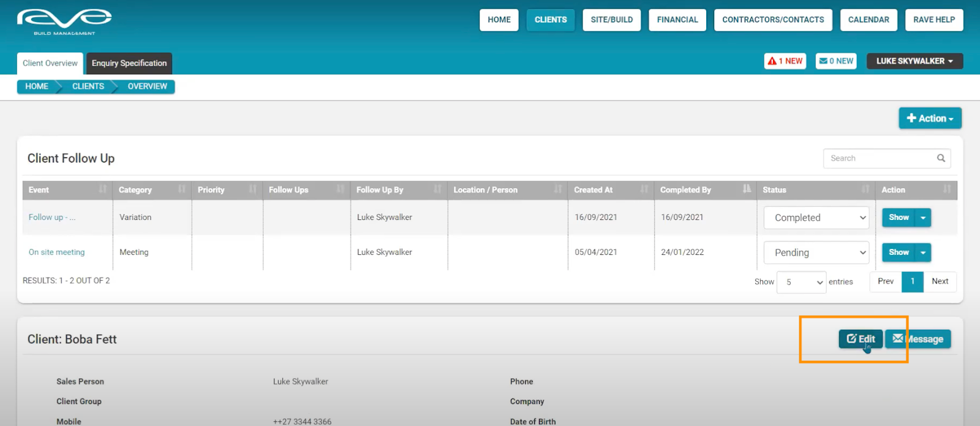The image size is (980, 426).
Task: Sort by Follow Ups column arrows
Action: 341,189
